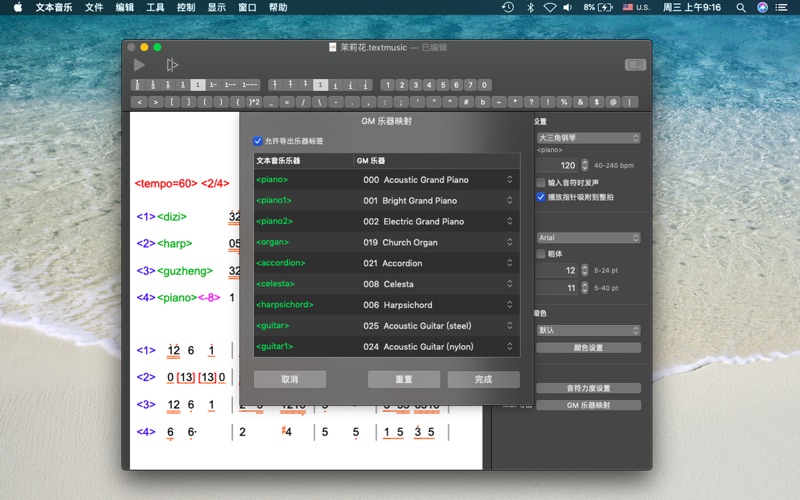Click the 完成 button
800x500 pixels.
[x=483, y=380]
